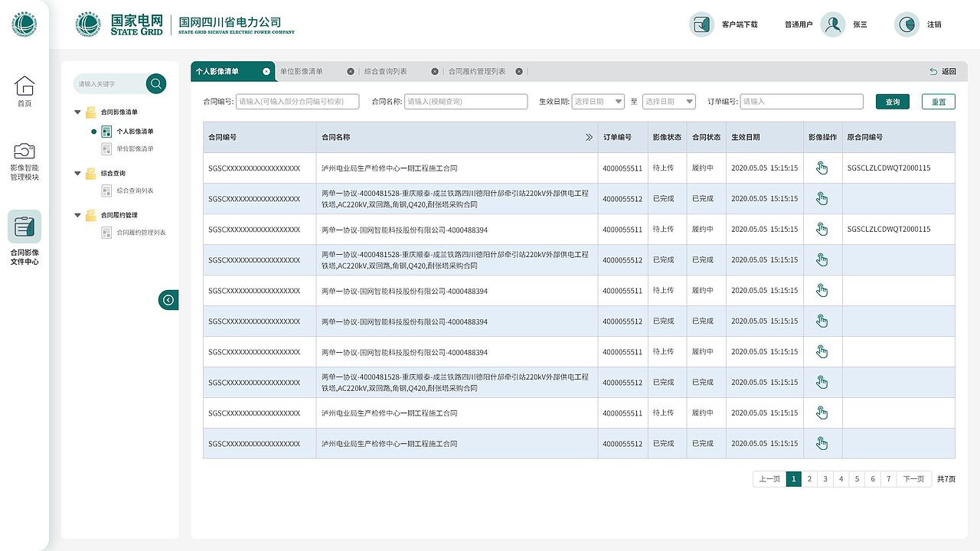Open user avatar for 张三
Screen dimensions: 980x551
pyautogui.click(x=833, y=24)
